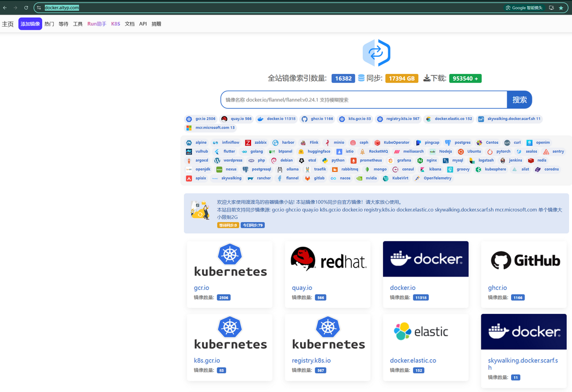Click the site logo at page top
The width and height of the screenshot is (572, 392).
click(376, 52)
